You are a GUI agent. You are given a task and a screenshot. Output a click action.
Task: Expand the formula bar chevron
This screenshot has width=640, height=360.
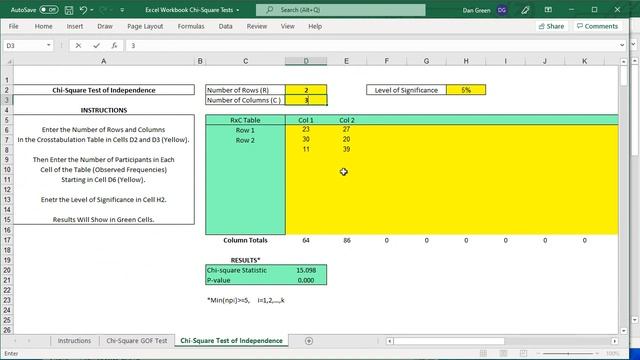click(x=622, y=45)
